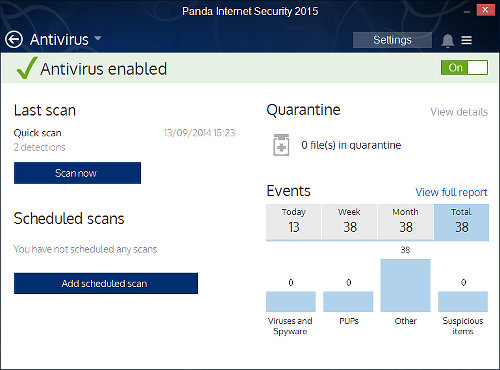Click the Viruses and Spyware bar
Viewport: 500px width, 370px height.
point(291,302)
